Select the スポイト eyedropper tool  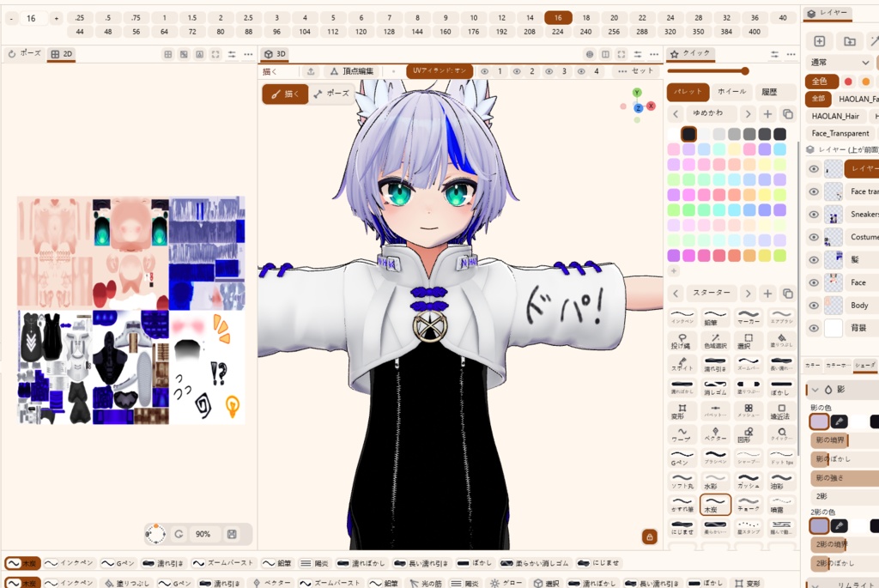coord(682,364)
